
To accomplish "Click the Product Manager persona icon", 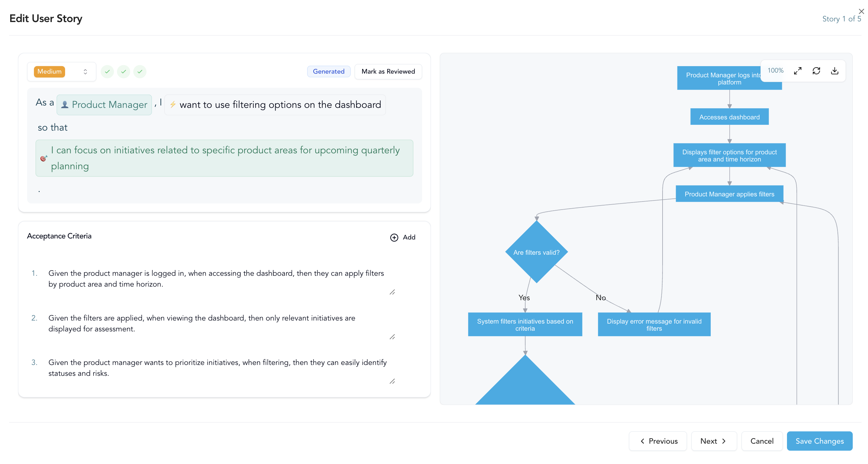I will tap(65, 104).
